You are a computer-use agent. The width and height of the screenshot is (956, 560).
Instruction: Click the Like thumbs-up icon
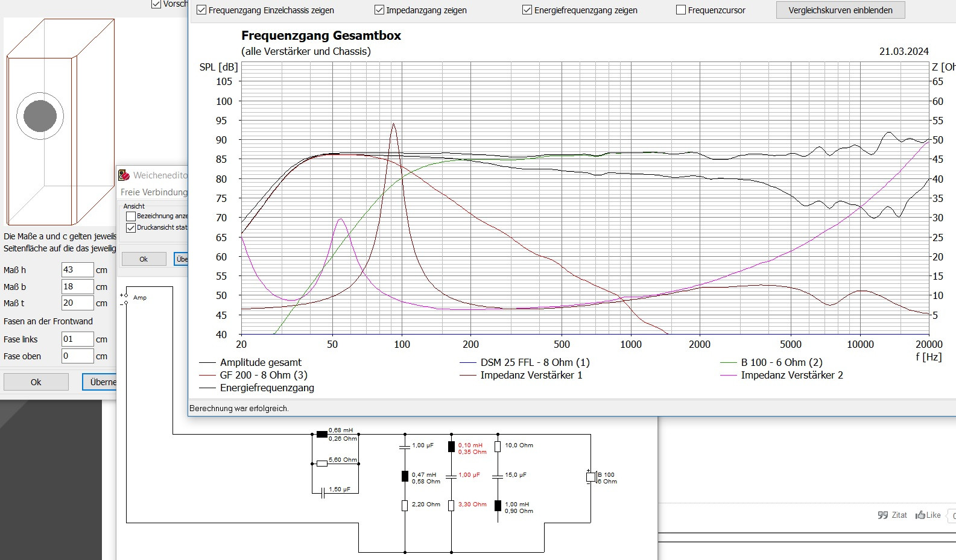[x=920, y=515]
